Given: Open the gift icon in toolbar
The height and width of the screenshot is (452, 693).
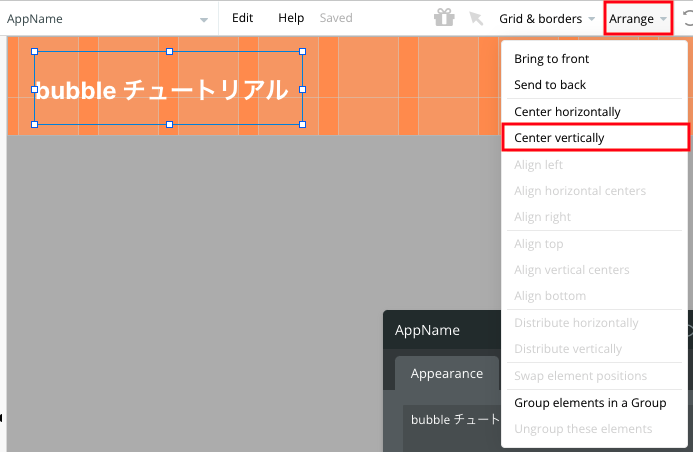Looking at the screenshot, I should click(444, 18).
